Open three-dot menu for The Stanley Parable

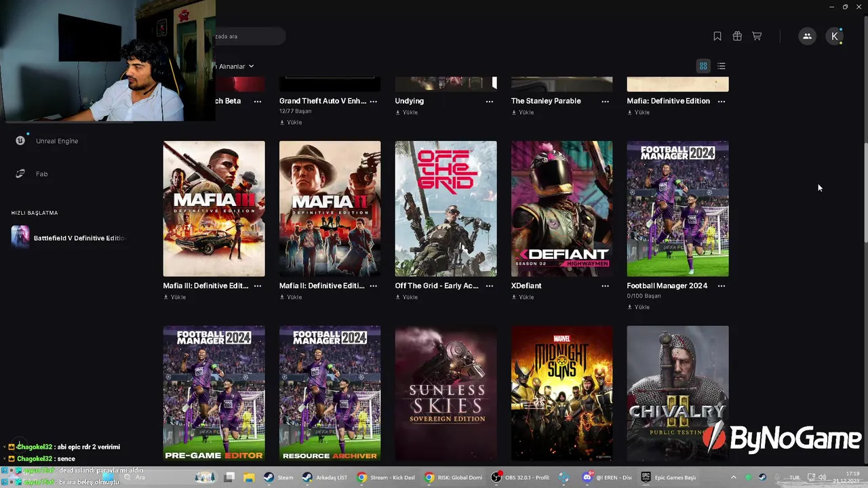tap(606, 101)
